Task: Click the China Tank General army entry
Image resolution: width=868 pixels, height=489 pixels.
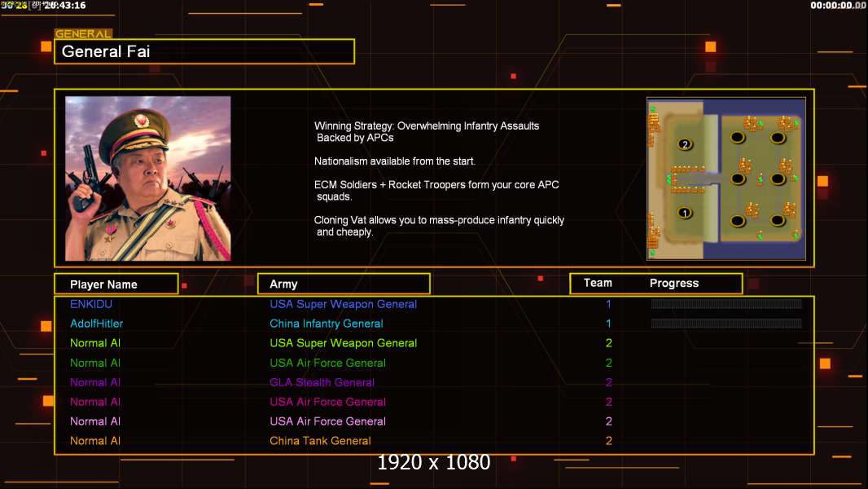Action: coord(320,441)
